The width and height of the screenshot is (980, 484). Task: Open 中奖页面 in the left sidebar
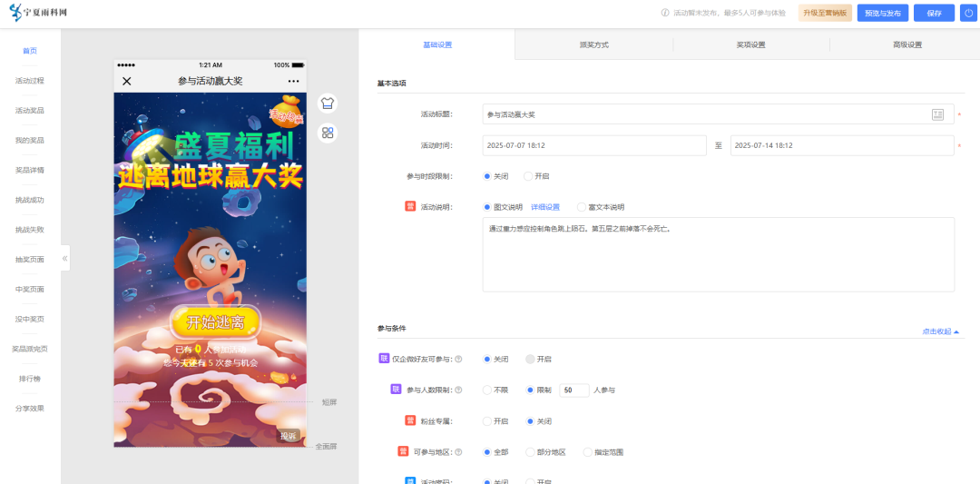point(30,290)
